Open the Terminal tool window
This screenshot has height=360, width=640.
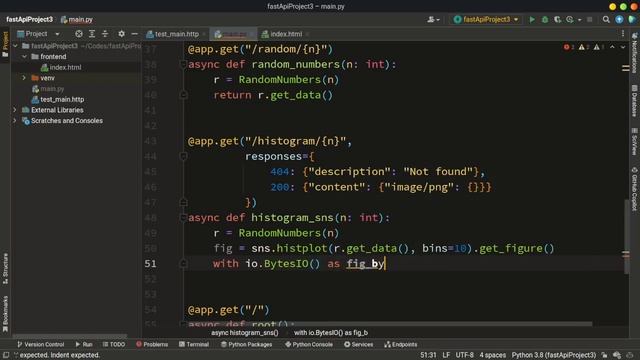194,344
